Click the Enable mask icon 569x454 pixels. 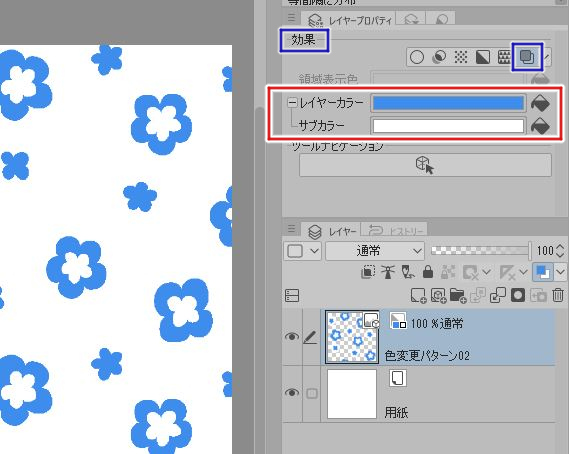(471, 272)
